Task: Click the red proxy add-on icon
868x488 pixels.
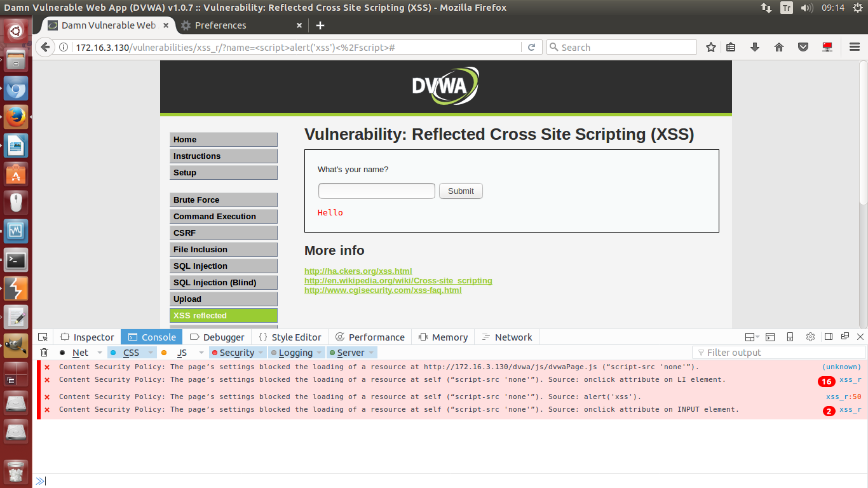Action: coord(827,47)
